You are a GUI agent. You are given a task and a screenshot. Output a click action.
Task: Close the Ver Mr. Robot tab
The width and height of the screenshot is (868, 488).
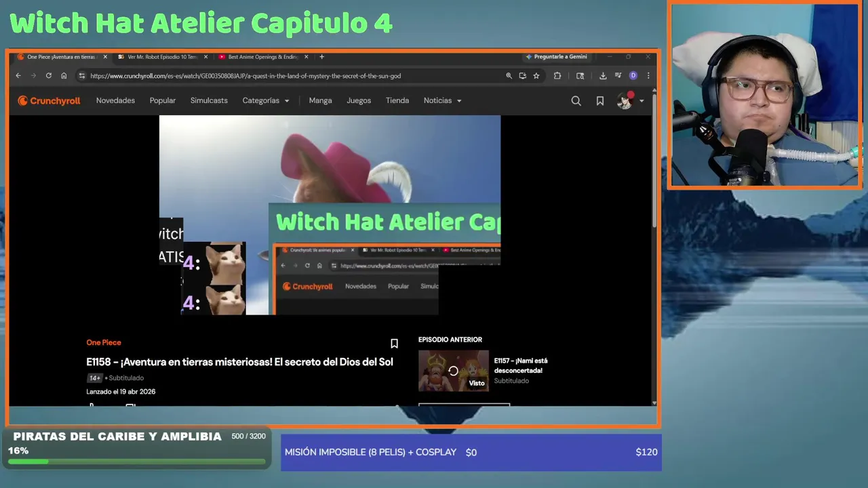point(205,57)
